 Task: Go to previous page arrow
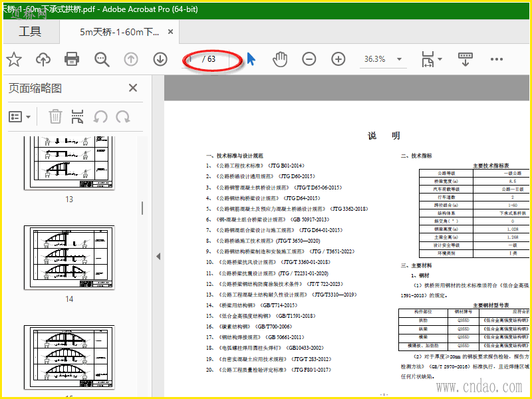click(x=131, y=59)
